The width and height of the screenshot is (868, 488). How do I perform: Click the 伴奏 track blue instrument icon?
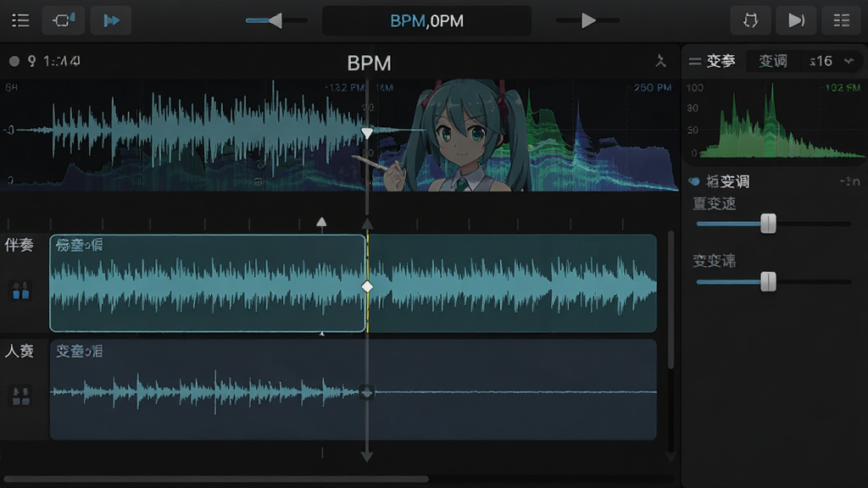(21, 291)
